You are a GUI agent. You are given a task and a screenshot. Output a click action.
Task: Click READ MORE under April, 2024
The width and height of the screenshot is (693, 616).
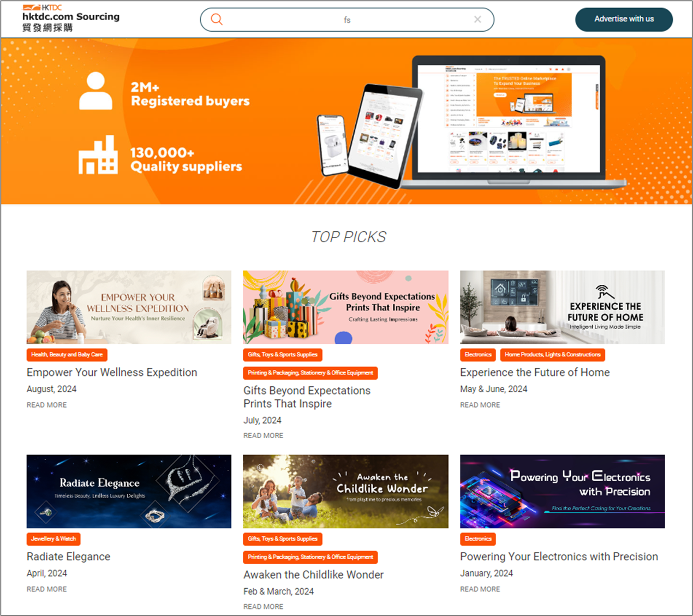coord(47,589)
